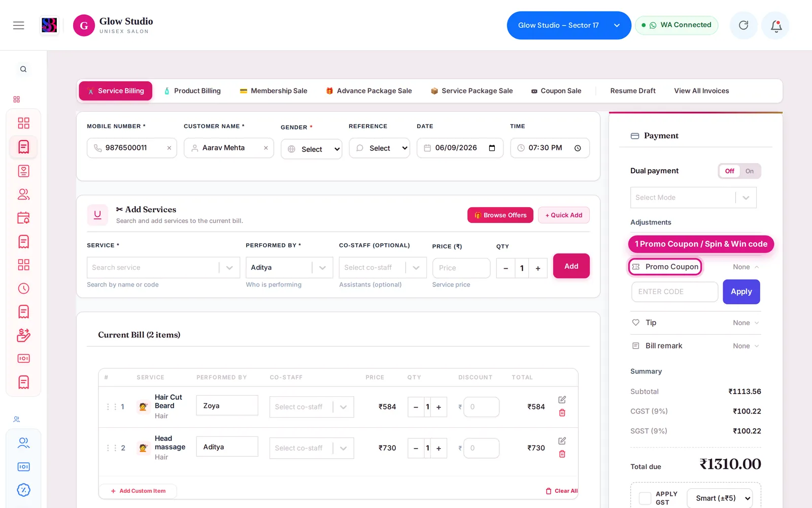Open Coupon Sale tab
The height and width of the screenshot is (508, 812).
556,91
